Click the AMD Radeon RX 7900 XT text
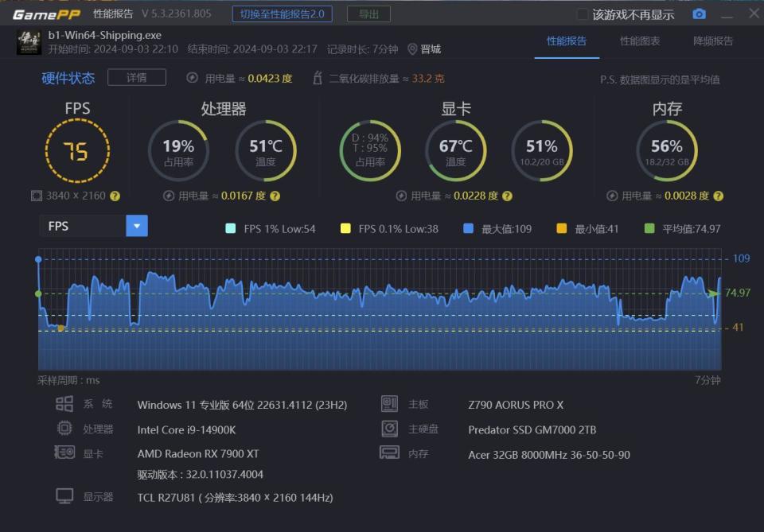The image size is (764, 532). (x=198, y=453)
